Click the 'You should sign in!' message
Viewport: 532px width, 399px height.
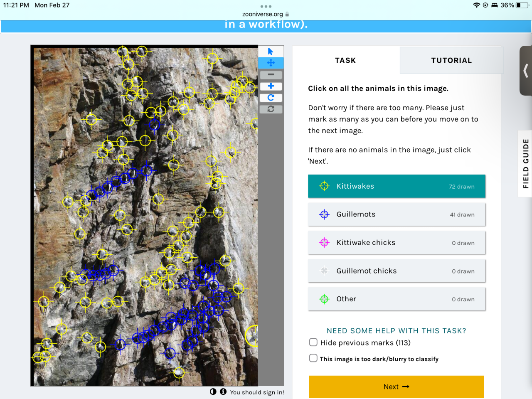coord(257,392)
